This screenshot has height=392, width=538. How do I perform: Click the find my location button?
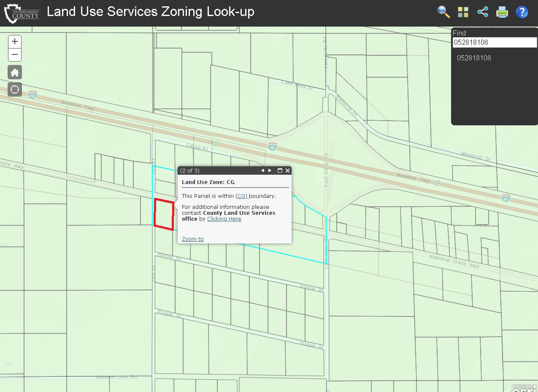tap(15, 89)
